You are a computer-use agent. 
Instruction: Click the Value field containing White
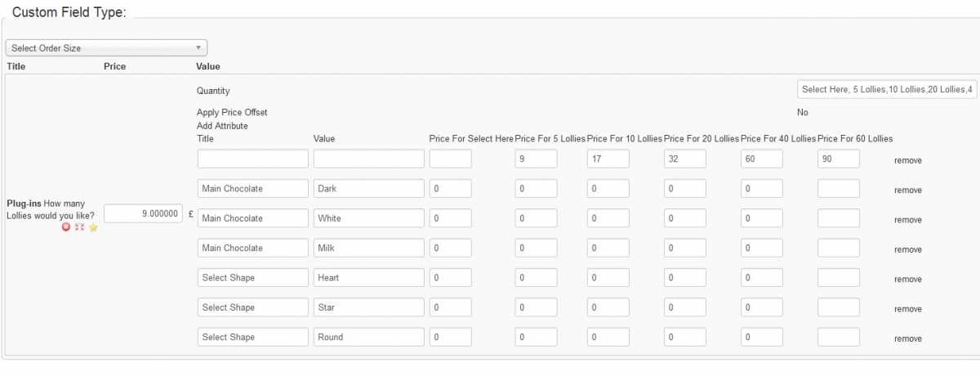[368, 218]
